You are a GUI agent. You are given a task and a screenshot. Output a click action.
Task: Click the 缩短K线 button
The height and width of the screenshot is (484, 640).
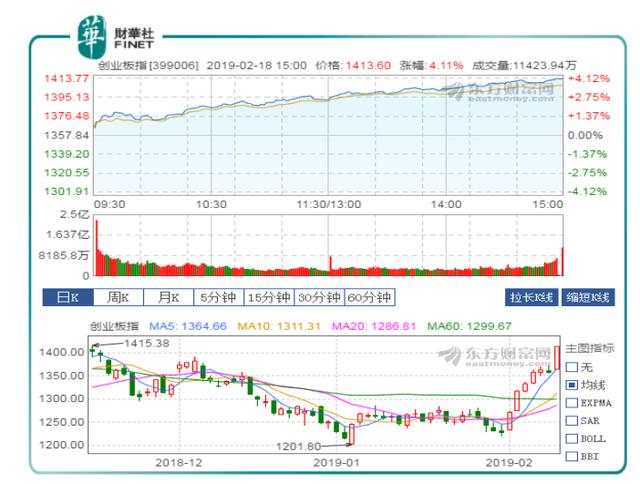coord(588,297)
